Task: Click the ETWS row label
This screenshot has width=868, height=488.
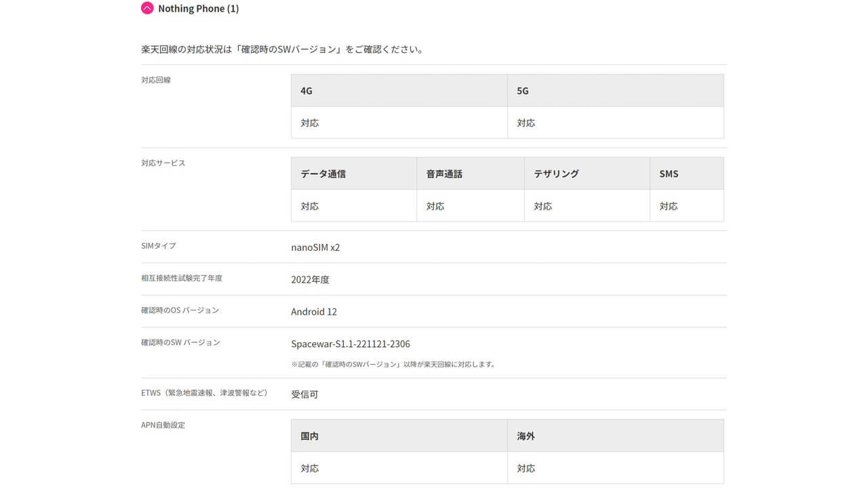Action: point(203,392)
